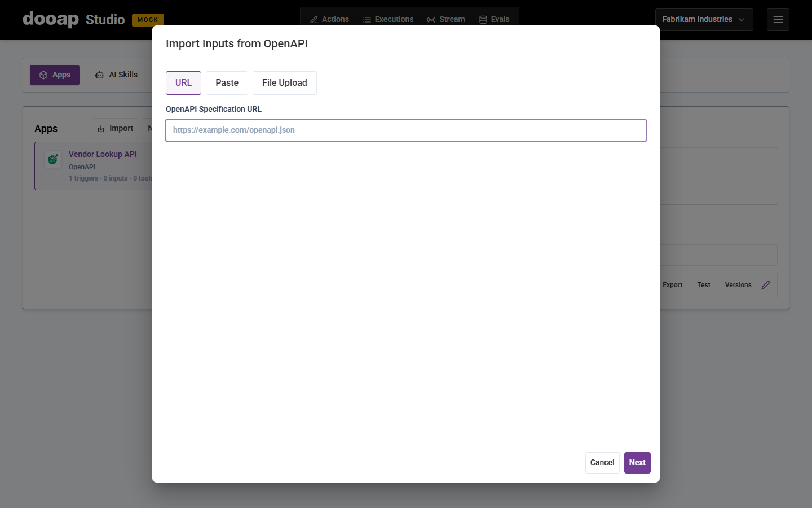Click the 'Import Inputs from OpenAPI' title
The height and width of the screenshot is (508, 812).
tap(237, 44)
